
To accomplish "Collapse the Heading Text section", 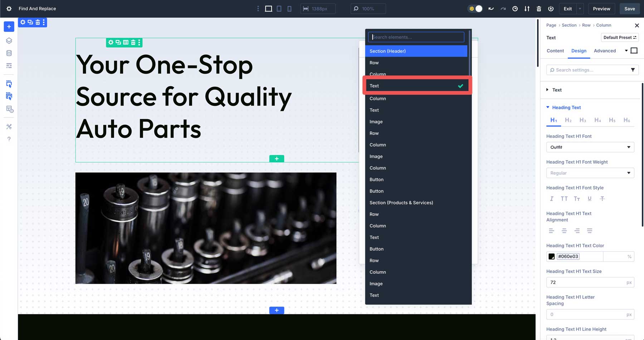I will pyautogui.click(x=547, y=107).
